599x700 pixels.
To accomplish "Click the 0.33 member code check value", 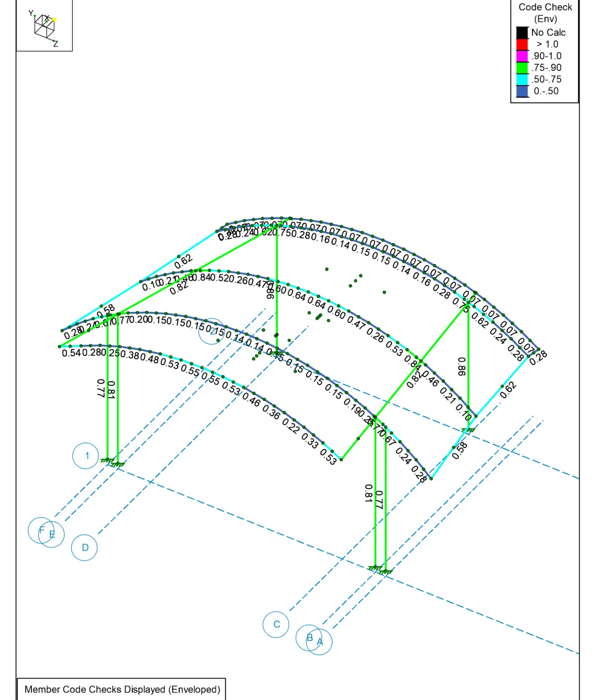I will pyautogui.click(x=310, y=441).
